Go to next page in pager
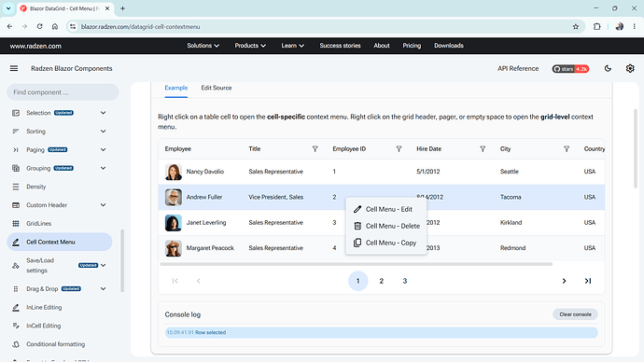The width and height of the screenshot is (644, 362). pos(564,281)
